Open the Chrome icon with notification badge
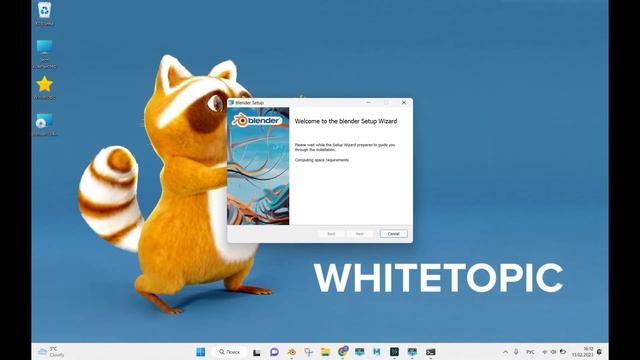 click(x=343, y=351)
